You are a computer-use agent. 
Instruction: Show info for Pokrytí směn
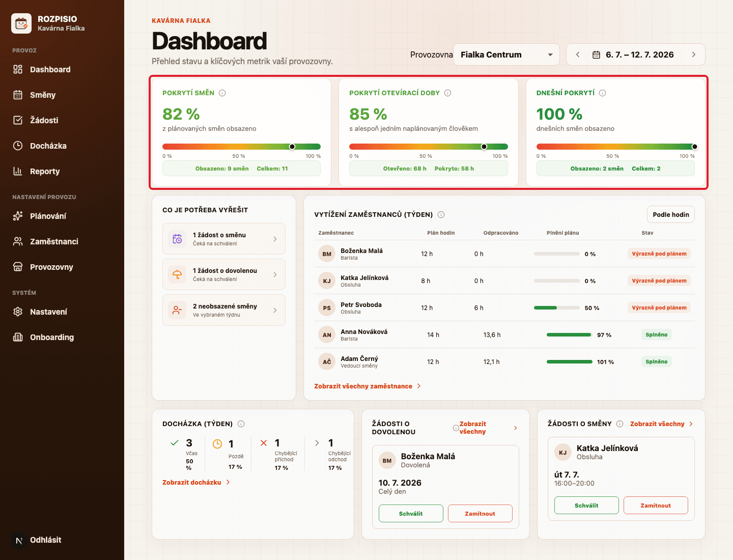click(222, 93)
